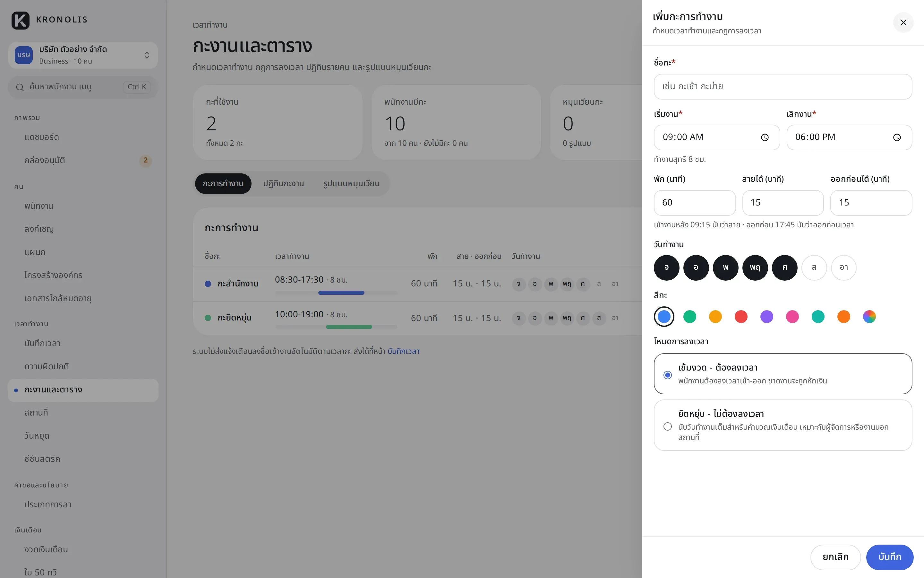Switch to กะการทำงาน tab
The width and height of the screenshot is (924, 578).
click(223, 184)
